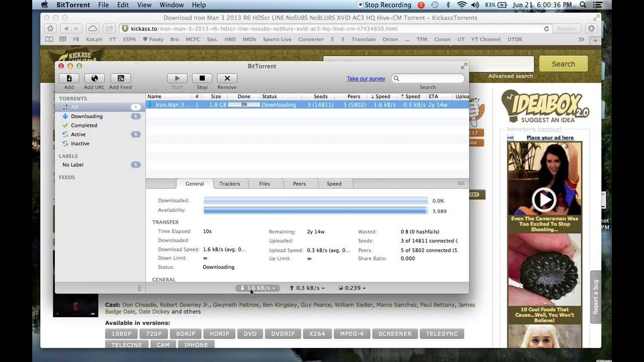This screenshot has height=362, width=644.
Task: Open Robert Downey Jr. cast link
Action: click(185, 305)
